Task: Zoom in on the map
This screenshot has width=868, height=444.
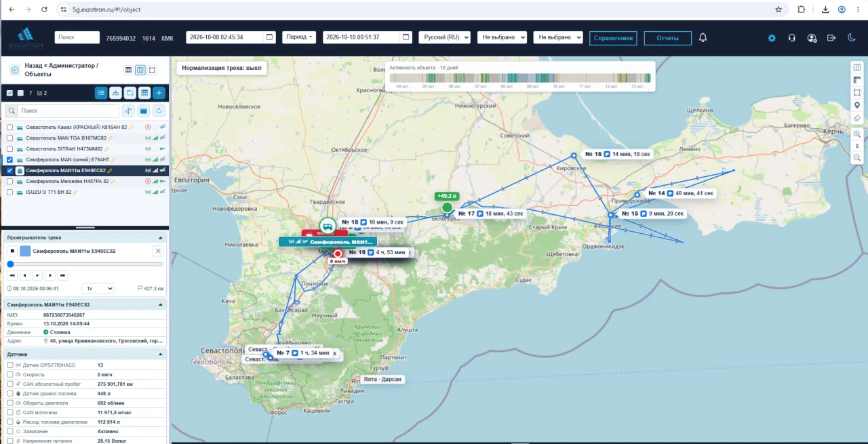Action: point(857,134)
